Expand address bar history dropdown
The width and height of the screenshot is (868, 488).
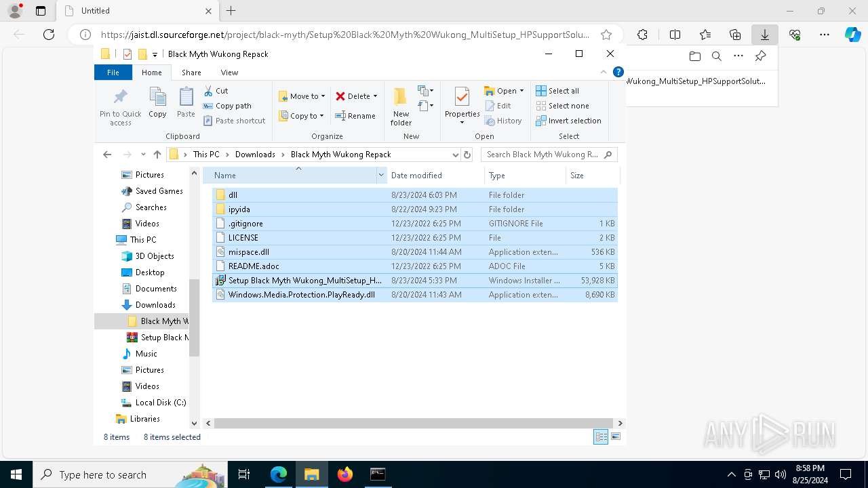pos(455,155)
